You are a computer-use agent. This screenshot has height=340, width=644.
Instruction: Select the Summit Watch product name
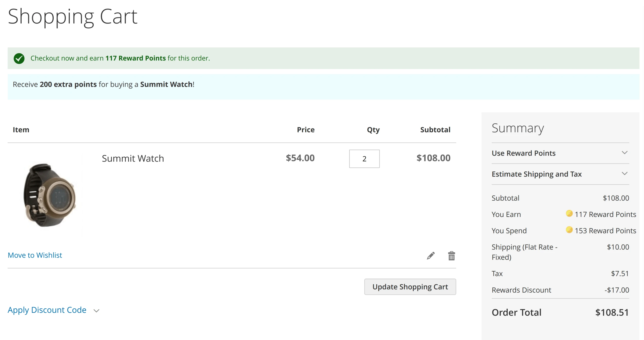[133, 158]
